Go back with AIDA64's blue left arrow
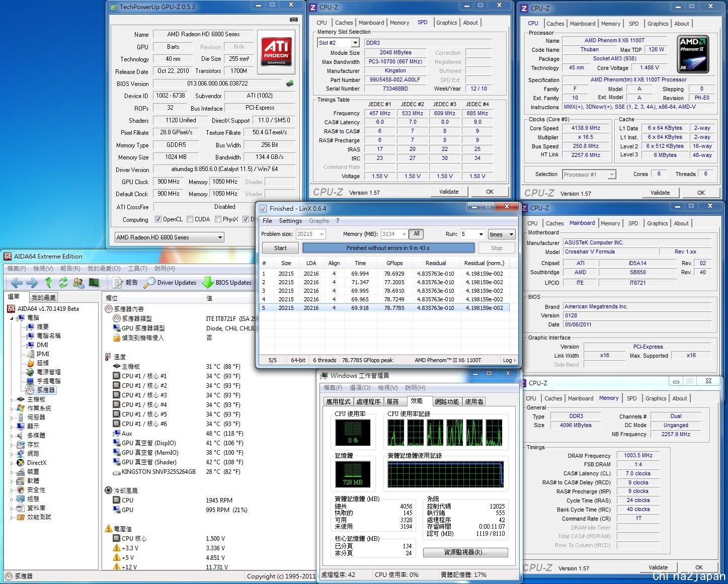The image size is (728, 584). tap(16, 283)
